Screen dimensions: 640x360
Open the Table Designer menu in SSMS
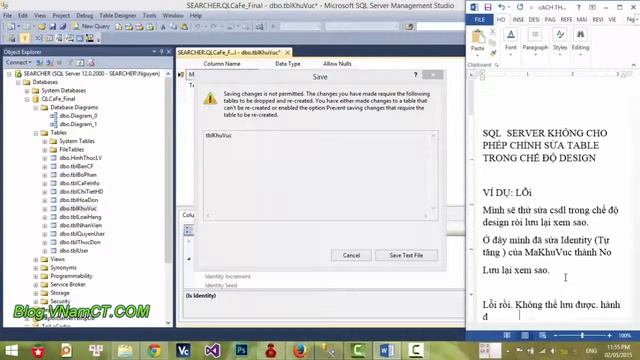point(118,16)
